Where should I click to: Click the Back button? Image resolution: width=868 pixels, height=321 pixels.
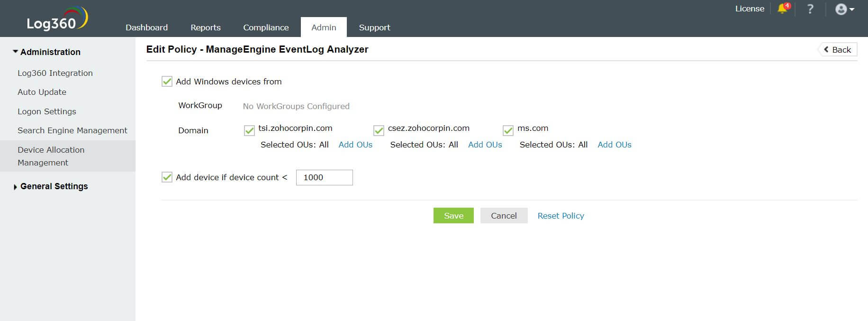point(837,49)
